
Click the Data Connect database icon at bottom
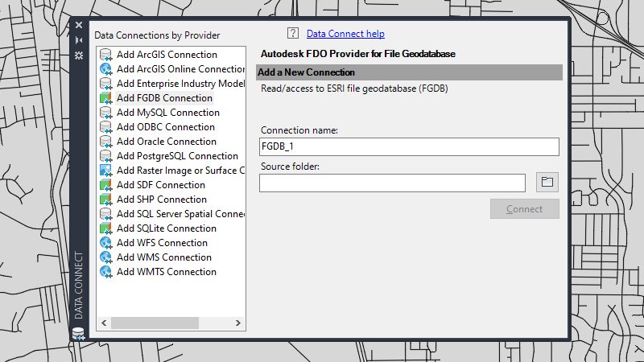tap(78, 333)
